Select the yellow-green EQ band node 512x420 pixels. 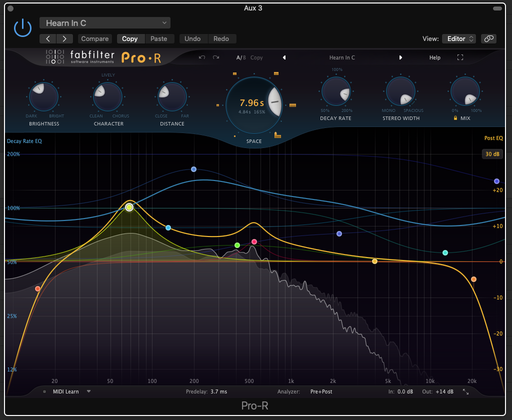pyautogui.click(x=129, y=207)
